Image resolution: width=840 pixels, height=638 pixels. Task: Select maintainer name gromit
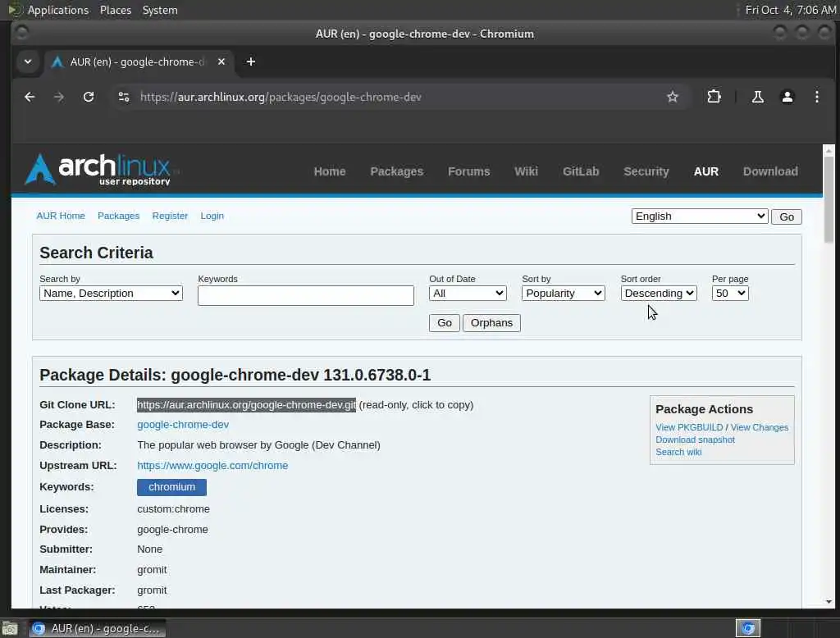tap(152, 569)
